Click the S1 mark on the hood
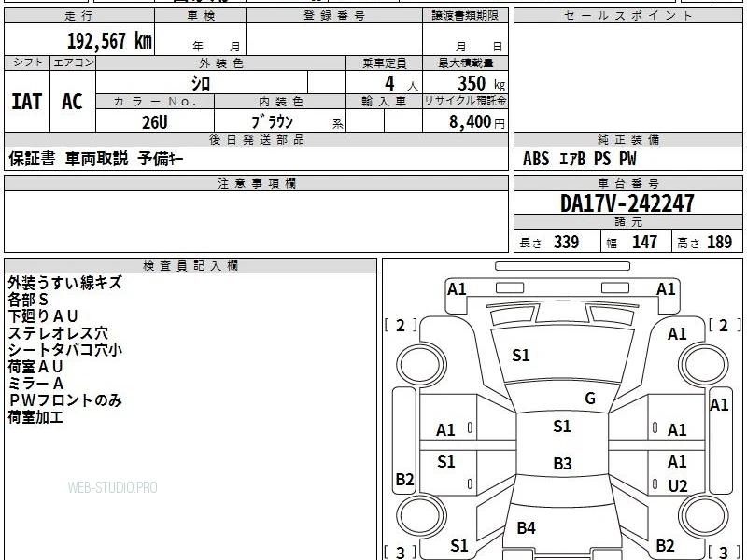The image size is (747, 560). [521, 356]
